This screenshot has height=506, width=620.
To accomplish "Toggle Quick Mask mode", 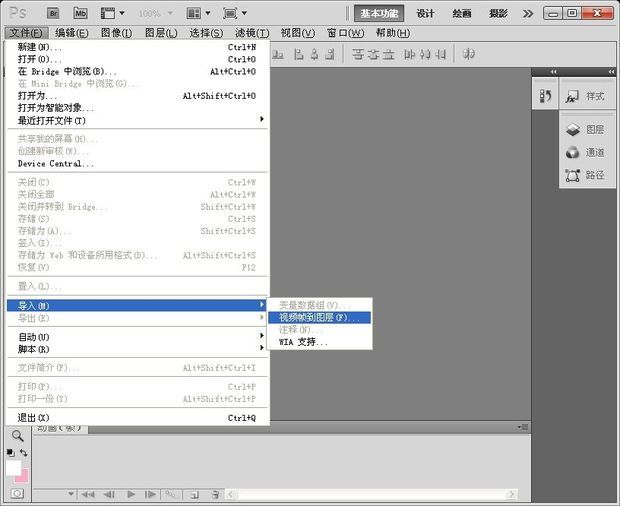I will pos(17,493).
